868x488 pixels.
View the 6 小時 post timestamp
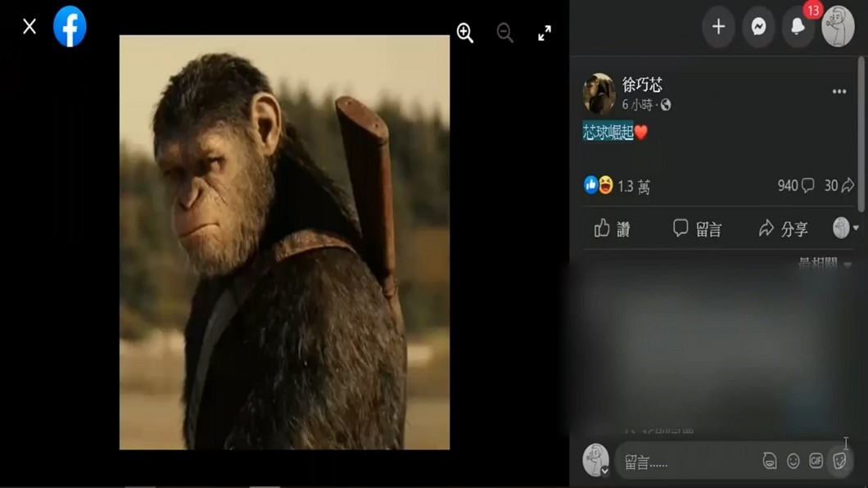click(x=637, y=105)
